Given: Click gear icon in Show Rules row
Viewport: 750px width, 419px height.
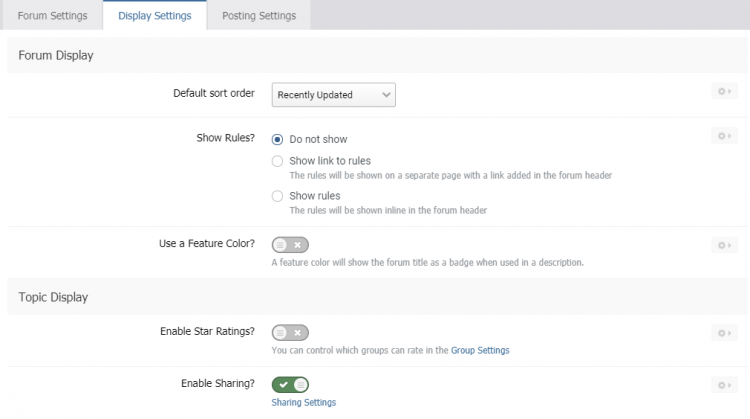Looking at the screenshot, I should 723,135.
